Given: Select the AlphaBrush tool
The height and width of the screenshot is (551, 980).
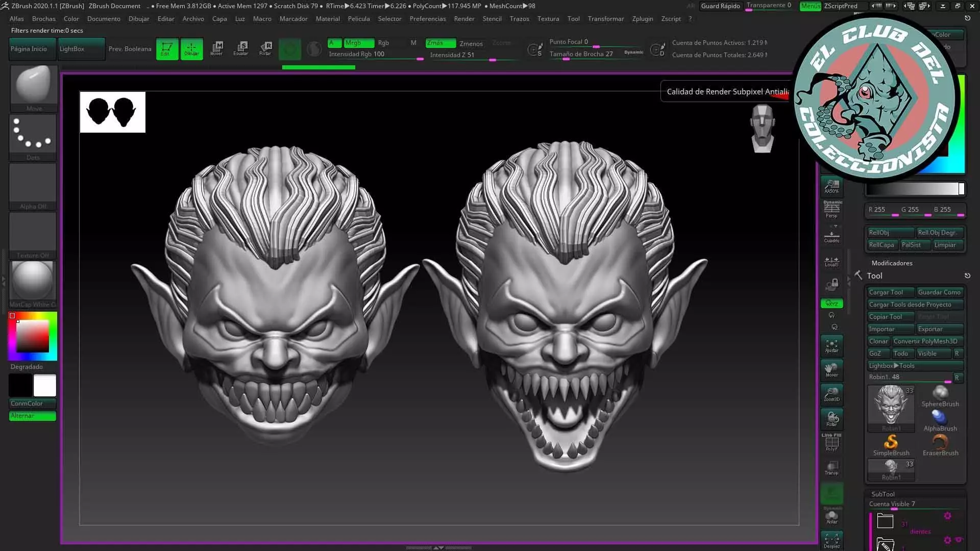Looking at the screenshot, I should click(x=940, y=420).
